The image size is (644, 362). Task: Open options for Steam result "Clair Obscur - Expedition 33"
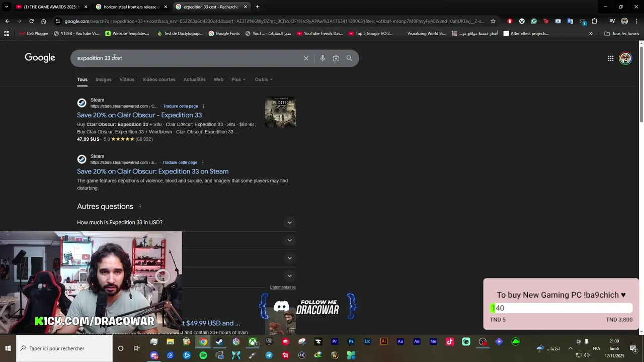tap(203, 106)
